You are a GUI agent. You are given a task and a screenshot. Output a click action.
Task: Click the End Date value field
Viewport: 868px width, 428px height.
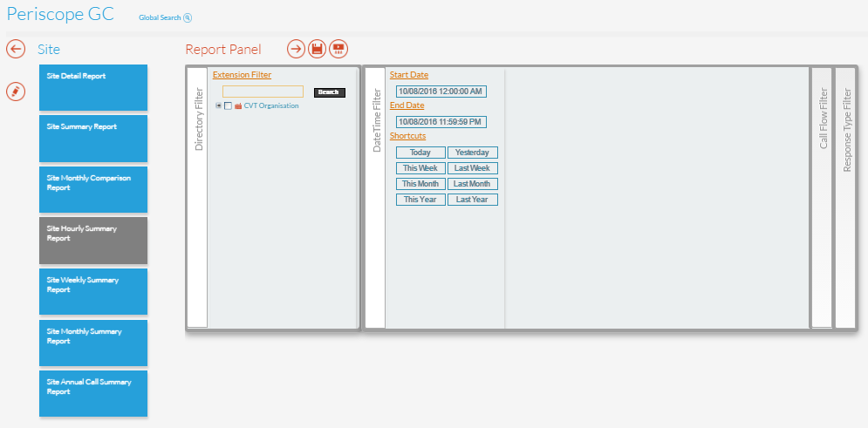point(441,122)
